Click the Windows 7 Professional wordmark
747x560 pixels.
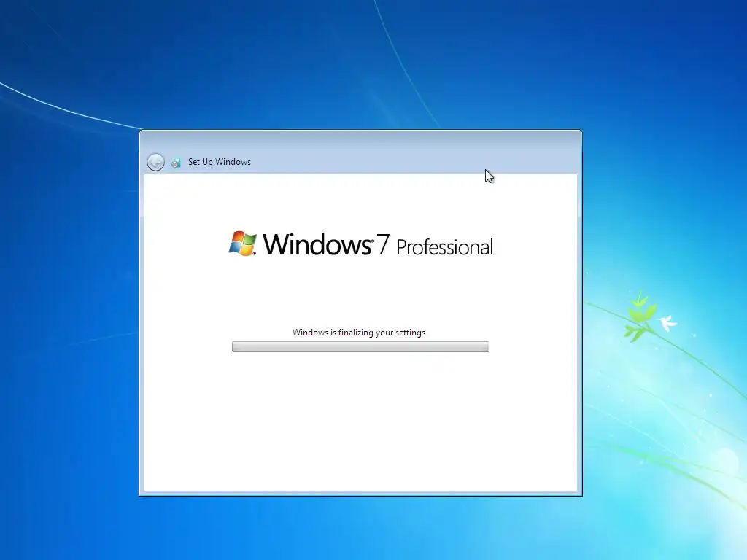[378, 245]
